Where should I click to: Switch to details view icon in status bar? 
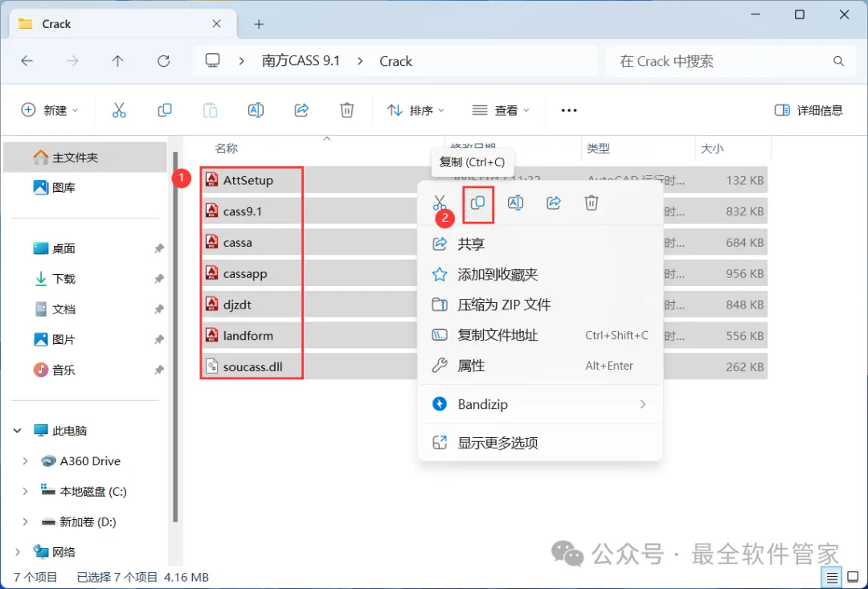click(x=832, y=578)
